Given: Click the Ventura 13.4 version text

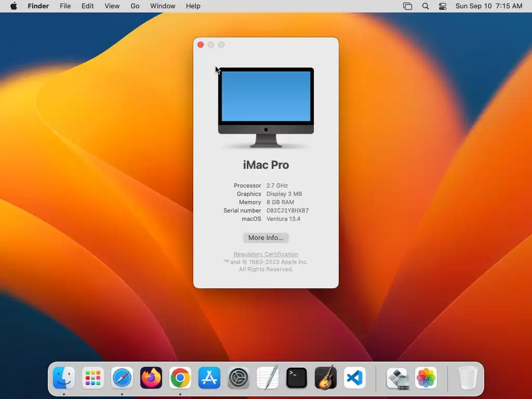Looking at the screenshot, I should (x=283, y=219).
